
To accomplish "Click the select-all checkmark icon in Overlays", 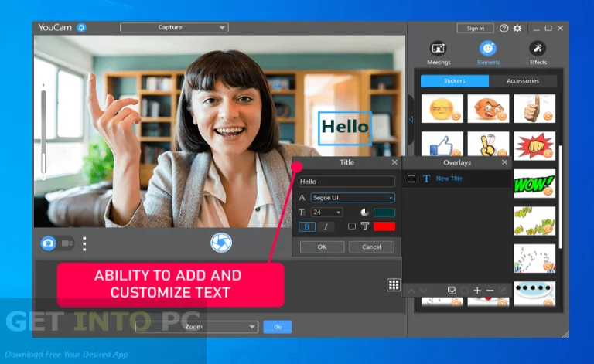I will click(452, 291).
